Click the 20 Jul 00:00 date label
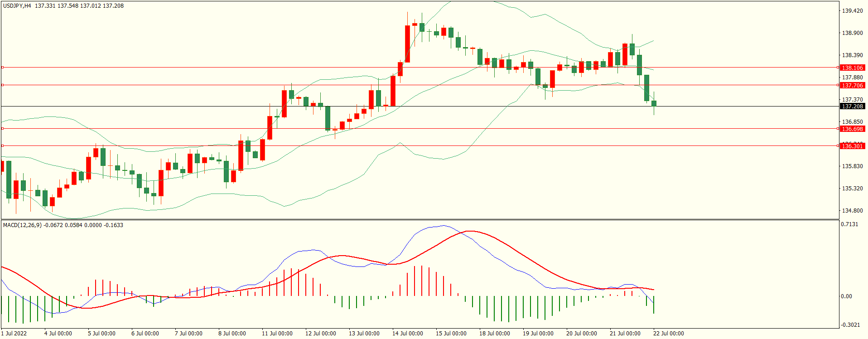The height and width of the screenshot is (339, 868). [582, 334]
